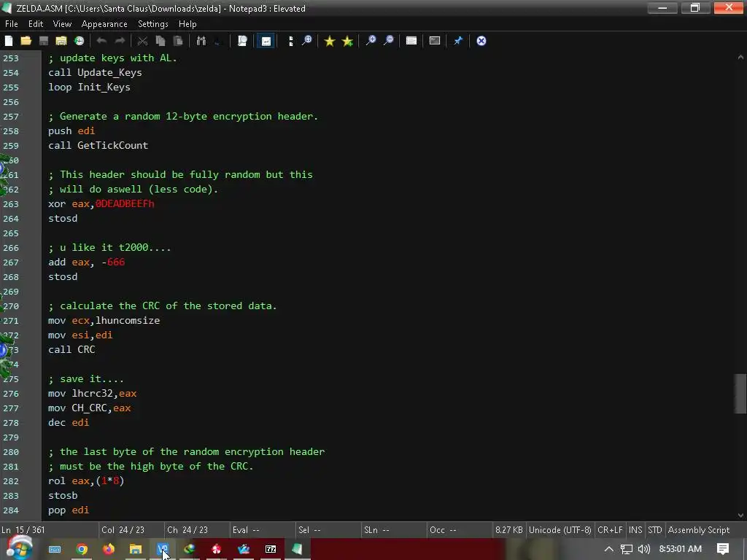Toggle always-on-top pin icon

[x=458, y=41]
